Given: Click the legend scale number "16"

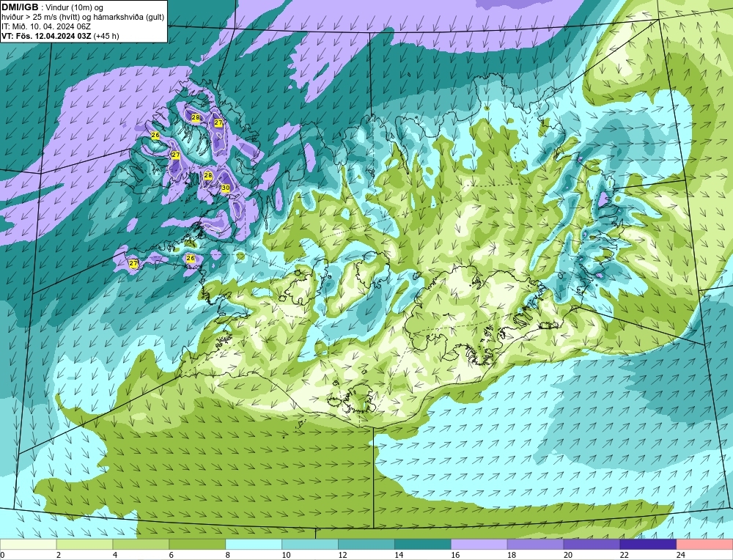Looking at the screenshot, I should pyautogui.click(x=455, y=555).
